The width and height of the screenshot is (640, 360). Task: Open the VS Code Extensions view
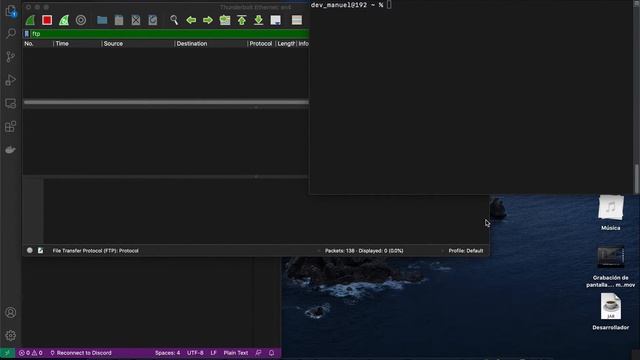click(11, 127)
